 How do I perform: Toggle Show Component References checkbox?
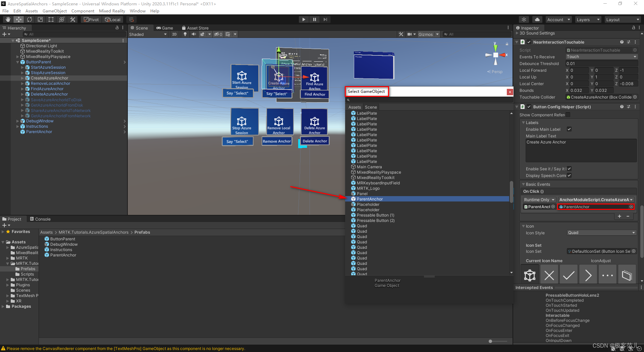click(568, 115)
